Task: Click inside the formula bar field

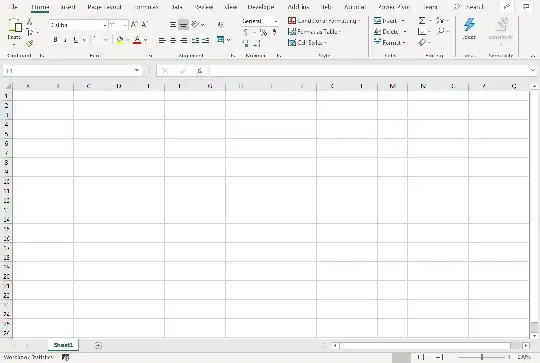Action: 369,71
